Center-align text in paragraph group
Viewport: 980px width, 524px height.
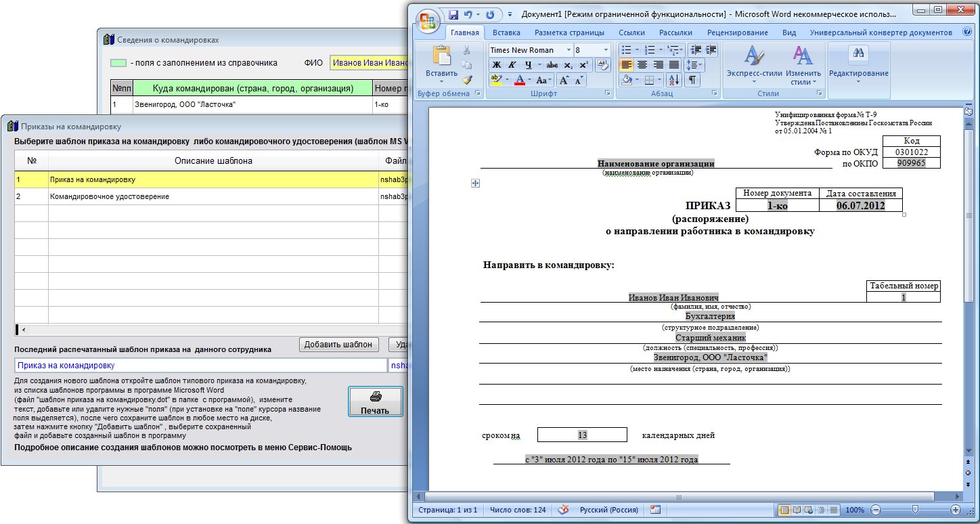pyautogui.click(x=642, y=65)
